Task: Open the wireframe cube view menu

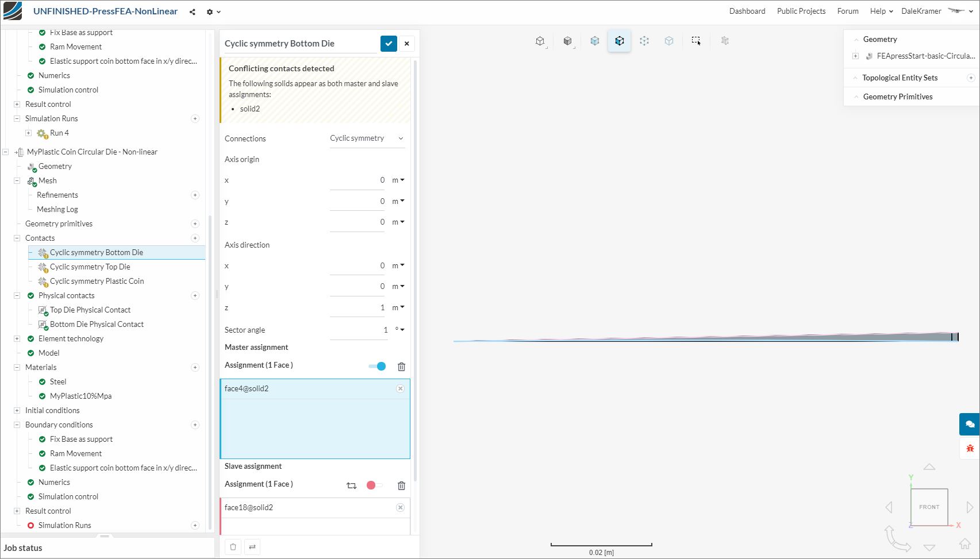Action: (540, 41)
